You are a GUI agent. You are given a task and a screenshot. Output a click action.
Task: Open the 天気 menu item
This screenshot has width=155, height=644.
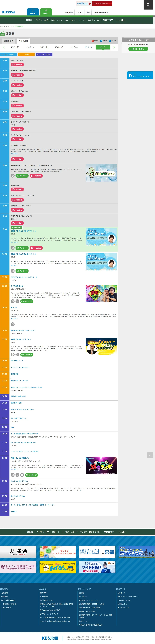[88, 12]
